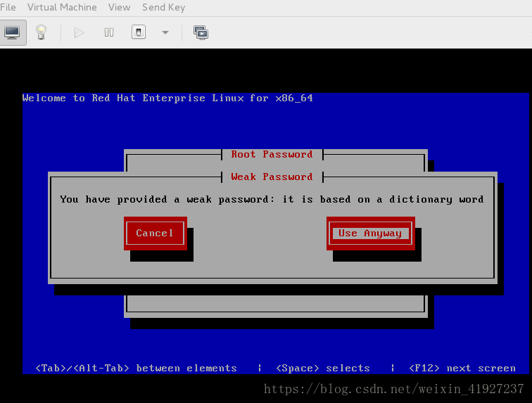This screenshot has height=403, width=532.
Task: Open the Send Key menu
Action: 163,7
